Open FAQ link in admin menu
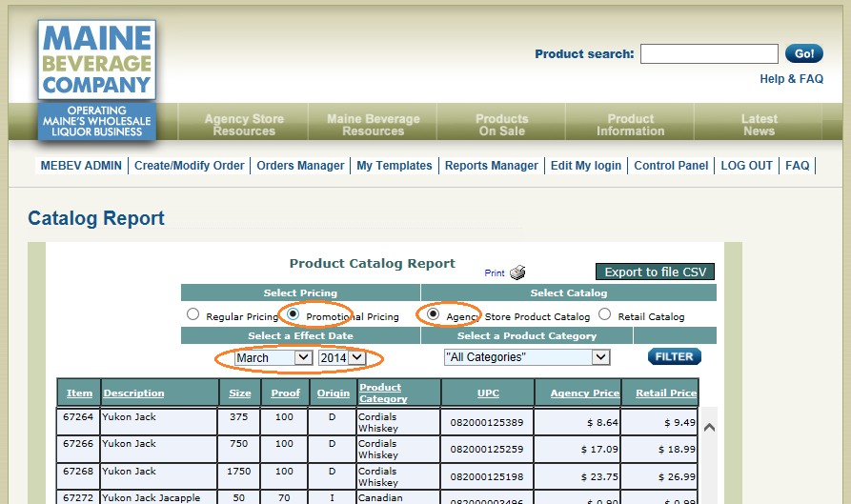 (x=797, y=166)
